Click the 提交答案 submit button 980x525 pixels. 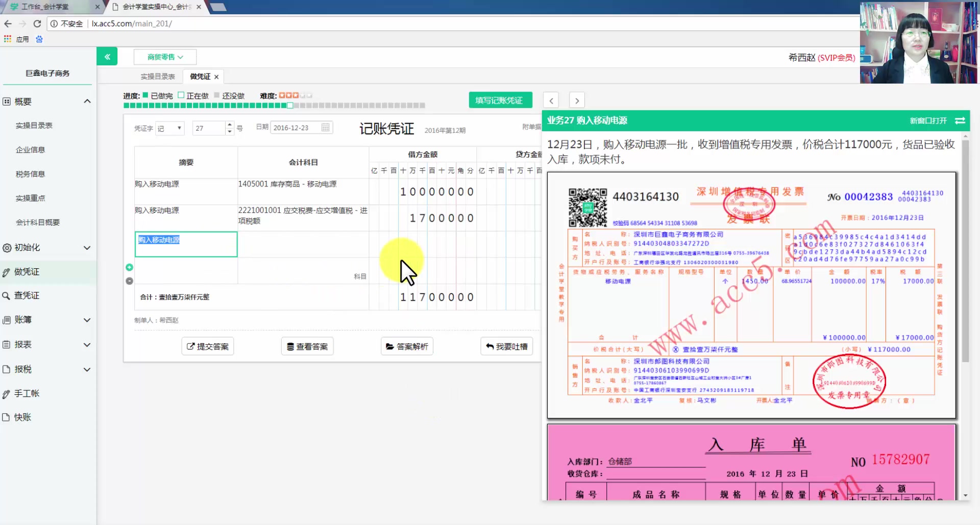coord(207,346)
